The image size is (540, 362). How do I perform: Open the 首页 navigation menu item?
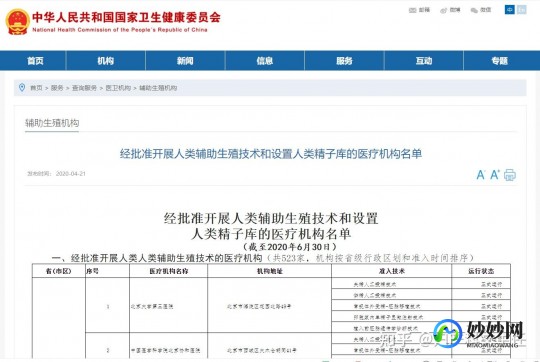[x=35, y=61]
